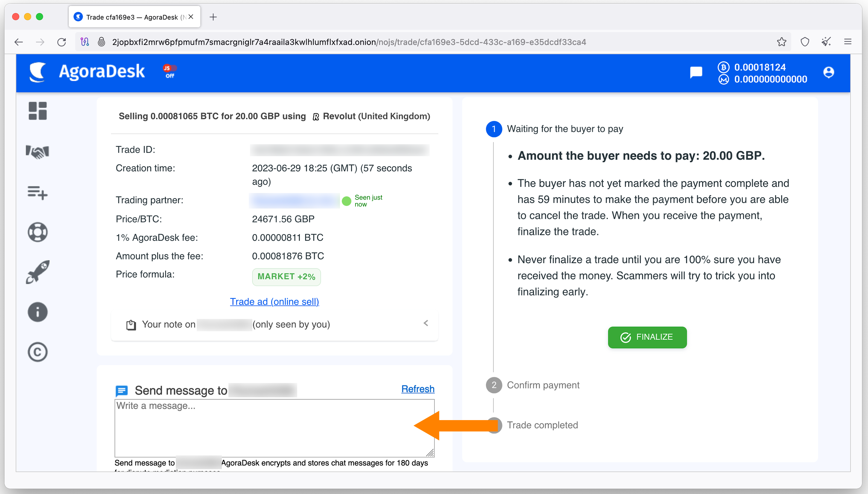Toggle the JS Off switch
The height and width of the screenshot is (494, 868).
[170, 71]
